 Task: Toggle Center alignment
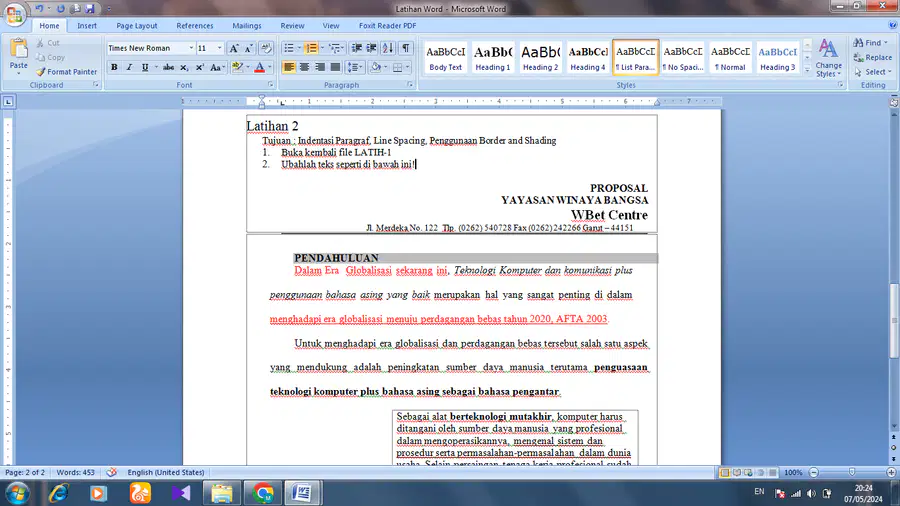point(304,68)
